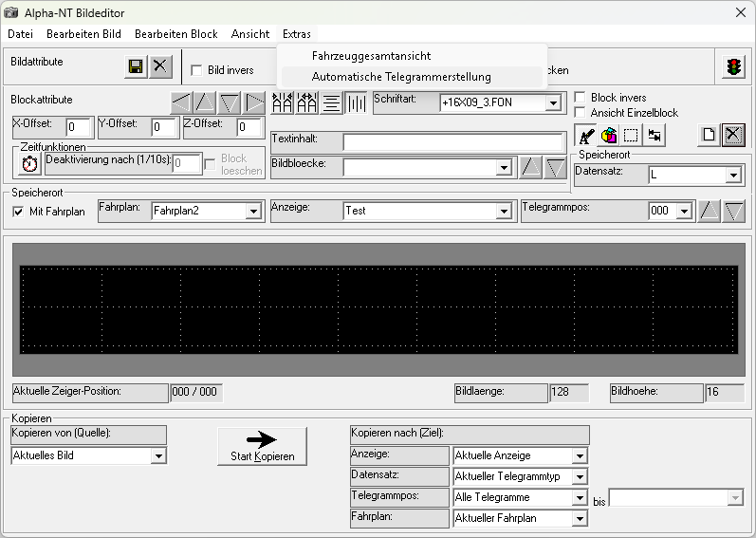Image resolution: width=756 pixels, height=538 pixels.
Task: Click the X discard icon beside the save icon
Action: [160, 66]
